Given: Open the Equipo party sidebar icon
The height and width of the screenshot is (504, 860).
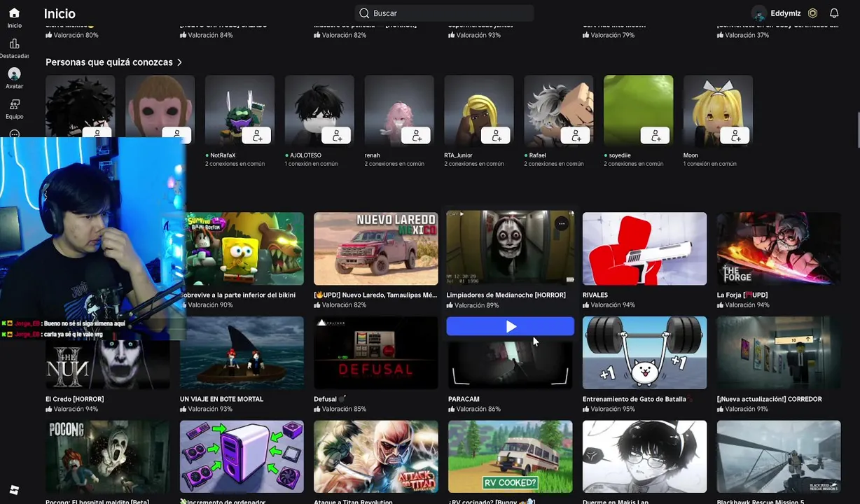Looking at the screenshot, I should [x=14, y=105].
